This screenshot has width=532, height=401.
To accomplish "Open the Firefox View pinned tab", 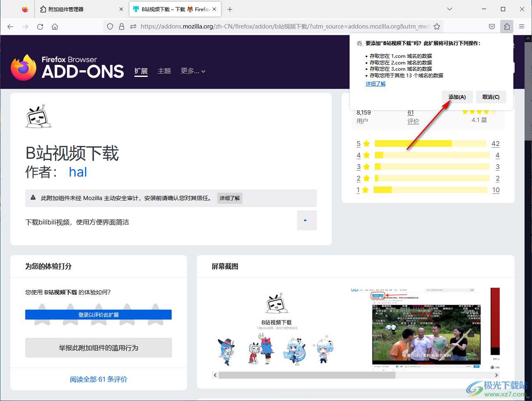I will pyautogui.click(x=25, y=9).
